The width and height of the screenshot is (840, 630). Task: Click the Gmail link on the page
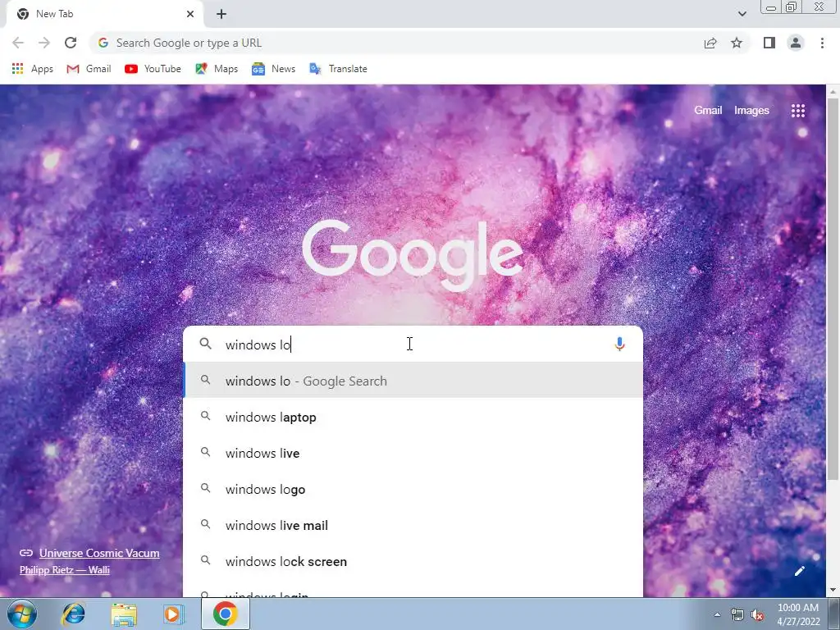(708, 110)
